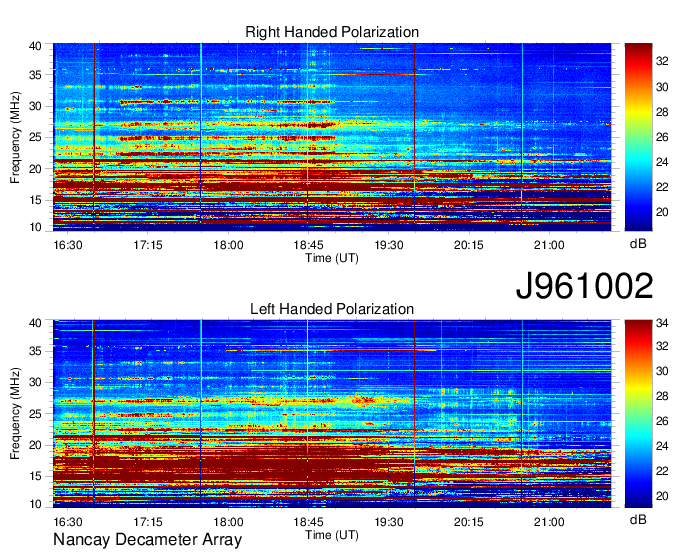Click the 19:30 tick under Left Handed plot
Image resolution: width=680 pixels, height=552 pixels.
(389, 522)
